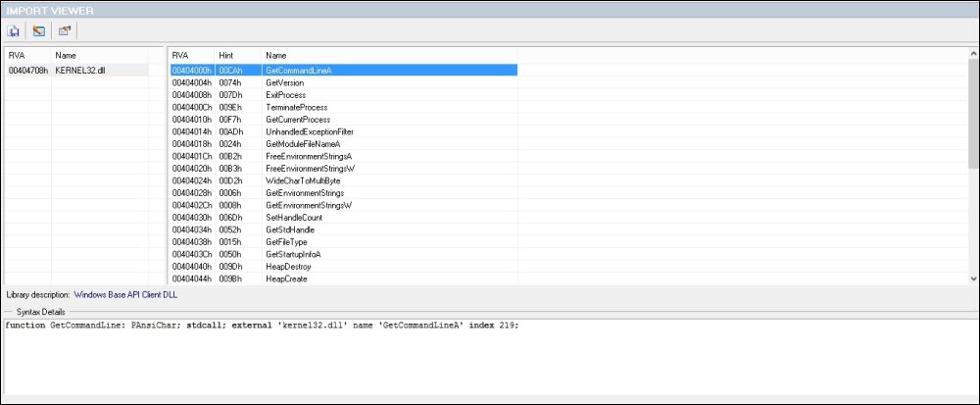Click hint value 00F7h
980x405 pixels.
(230, 120)
